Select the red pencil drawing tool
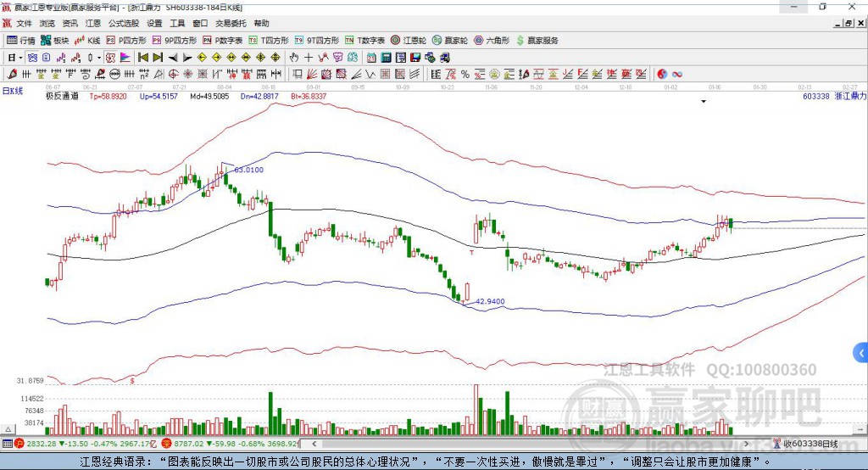The height and width of the screenshot is (470, 868). [x=12, y=75]
